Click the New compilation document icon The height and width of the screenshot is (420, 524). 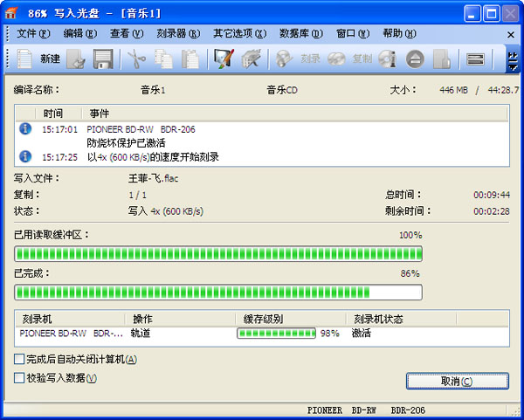click(24, 59)
